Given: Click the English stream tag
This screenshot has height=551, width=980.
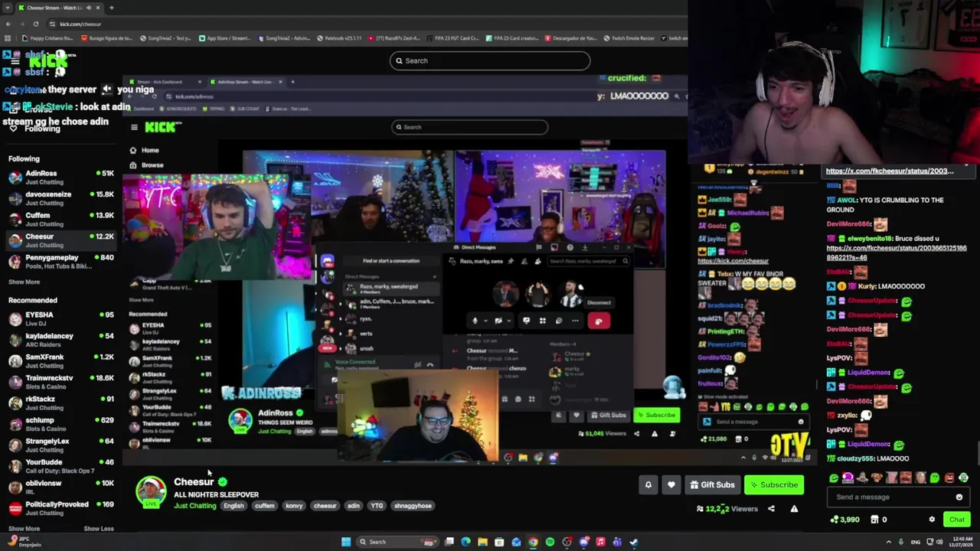Looking at the screenshot, I should (234, 506).
